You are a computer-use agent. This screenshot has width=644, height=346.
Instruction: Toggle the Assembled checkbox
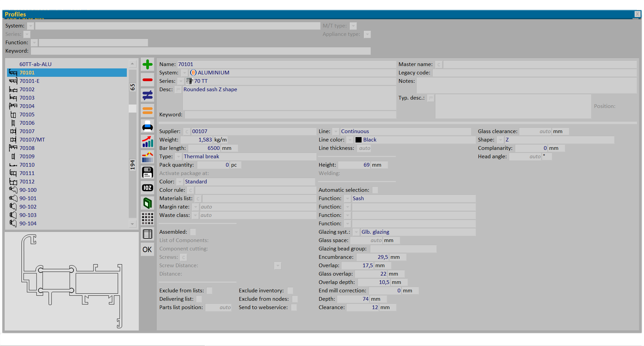[x=193, y=232]
